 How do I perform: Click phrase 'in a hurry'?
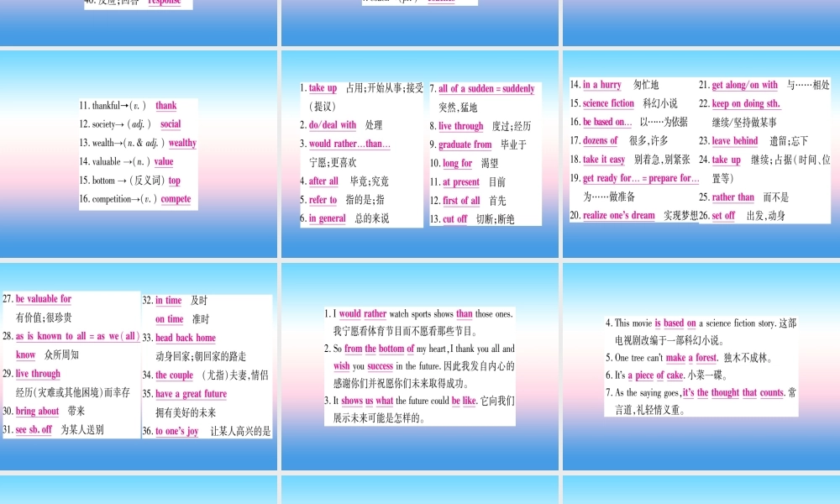[601, 85]
